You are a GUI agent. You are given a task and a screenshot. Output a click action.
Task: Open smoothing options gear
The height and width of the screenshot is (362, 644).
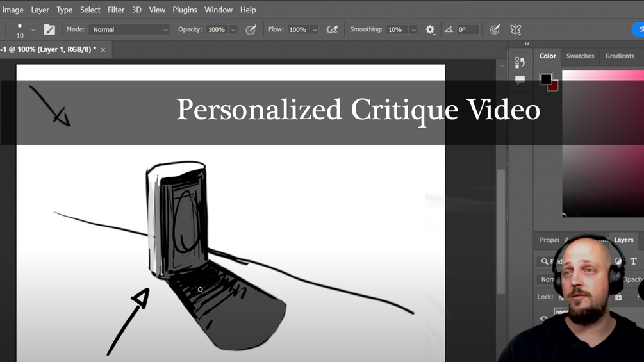[430, 29]
